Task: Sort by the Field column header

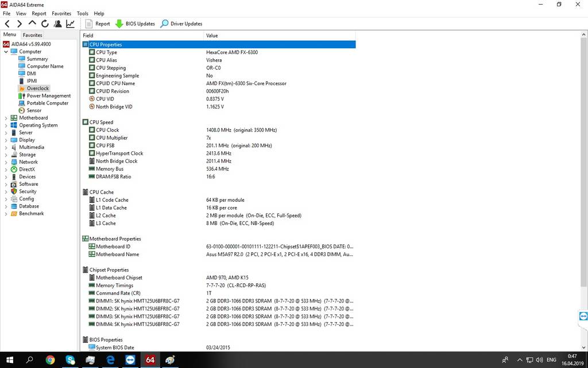Action: coord(142,36)
